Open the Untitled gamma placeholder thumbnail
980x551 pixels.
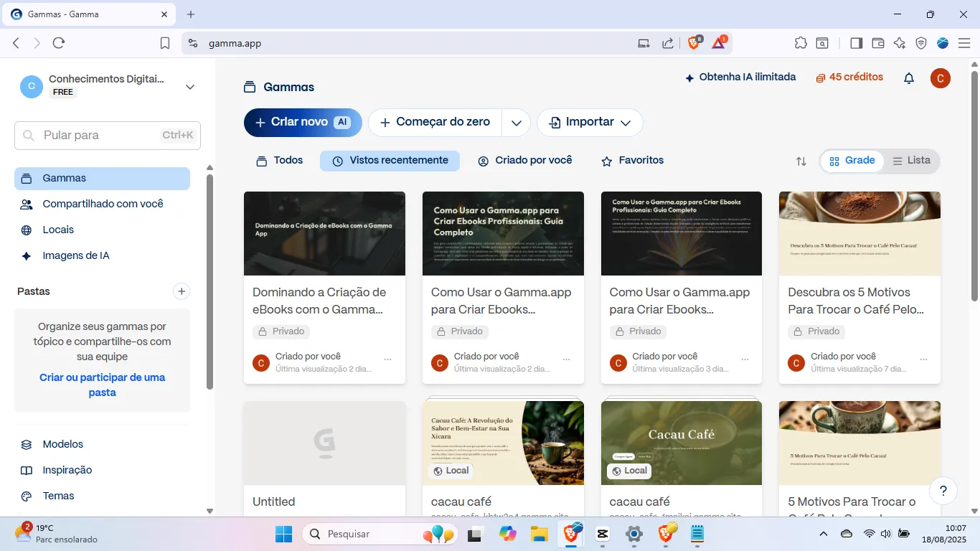coord(324,443)
